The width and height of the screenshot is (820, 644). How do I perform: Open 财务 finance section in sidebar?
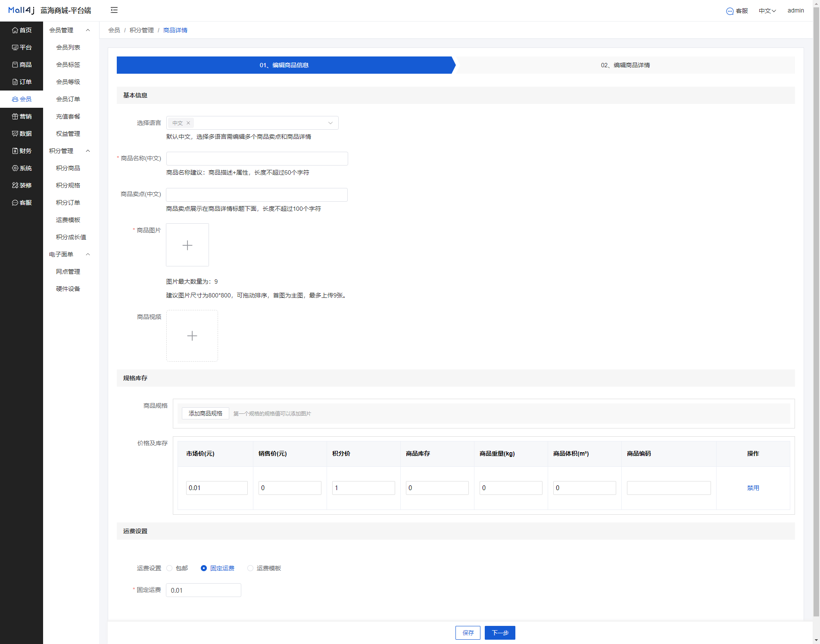click(22, 151)
